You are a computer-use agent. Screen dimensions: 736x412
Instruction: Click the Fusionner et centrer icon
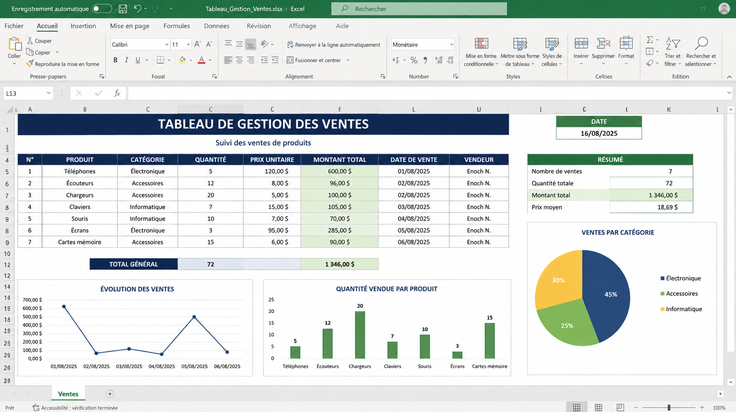[290, 60]
